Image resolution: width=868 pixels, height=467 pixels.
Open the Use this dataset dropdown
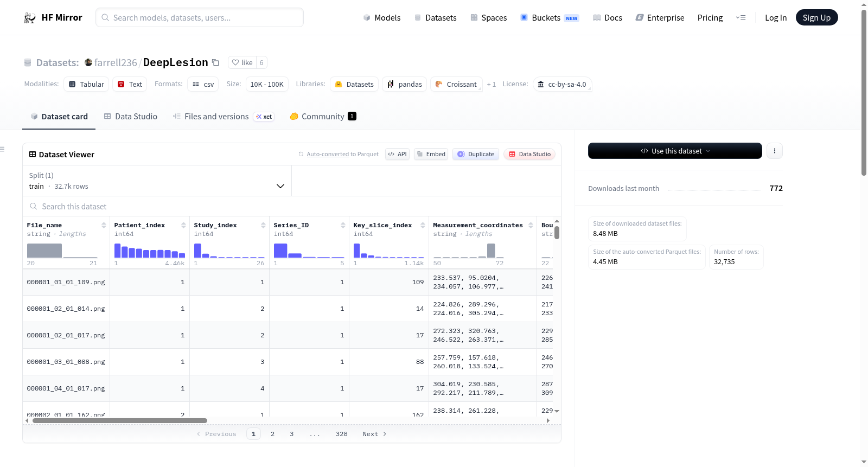[x=675, y=151]
